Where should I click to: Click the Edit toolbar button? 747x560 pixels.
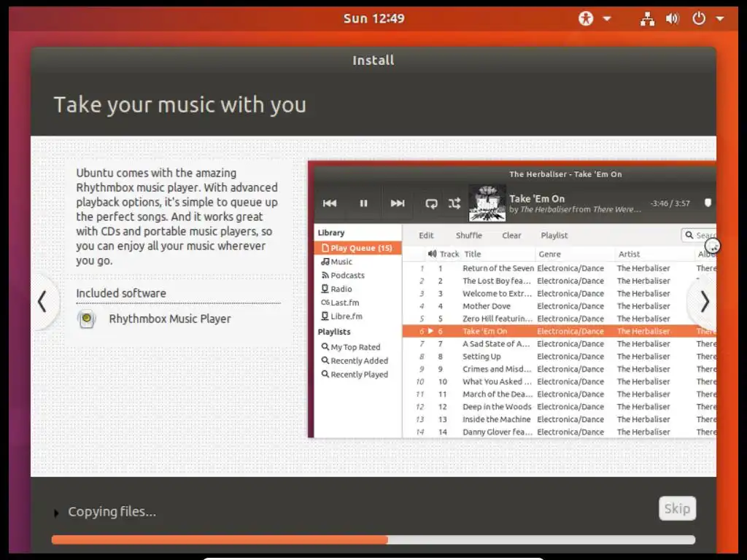click(x=426, y=236)
